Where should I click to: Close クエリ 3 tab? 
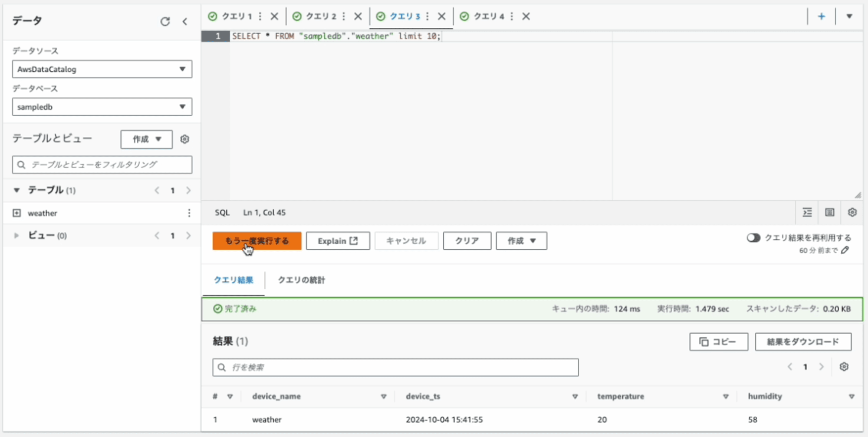coord(442,16)
